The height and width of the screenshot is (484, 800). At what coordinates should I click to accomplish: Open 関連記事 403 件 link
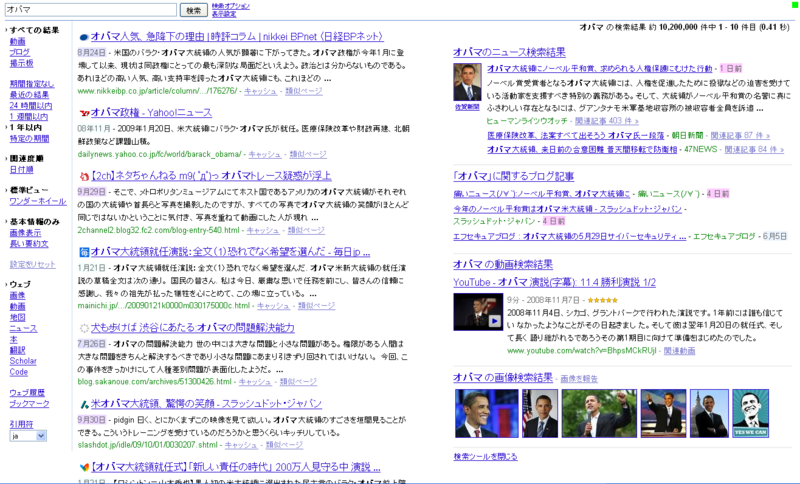click(607, 121)
